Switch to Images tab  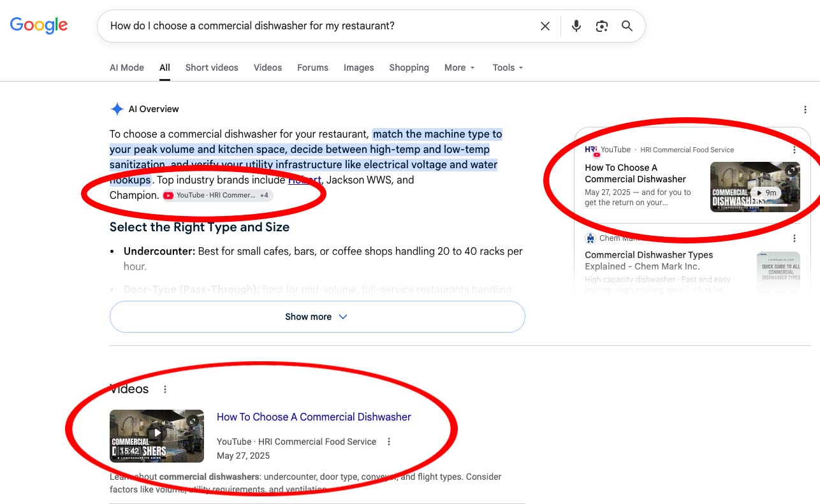[359, 68]
